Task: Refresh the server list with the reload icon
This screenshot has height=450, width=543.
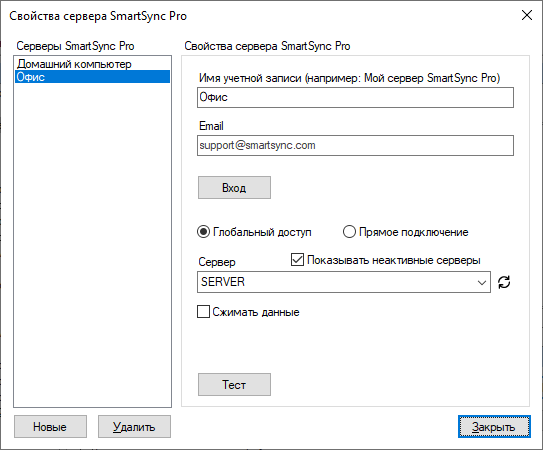Action: [504, 282]
